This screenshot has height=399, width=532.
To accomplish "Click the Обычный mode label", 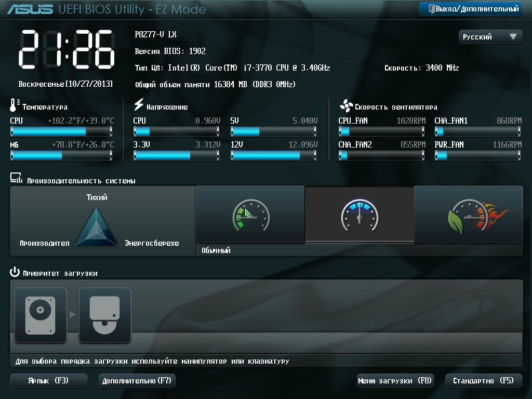I will (216, 250).
